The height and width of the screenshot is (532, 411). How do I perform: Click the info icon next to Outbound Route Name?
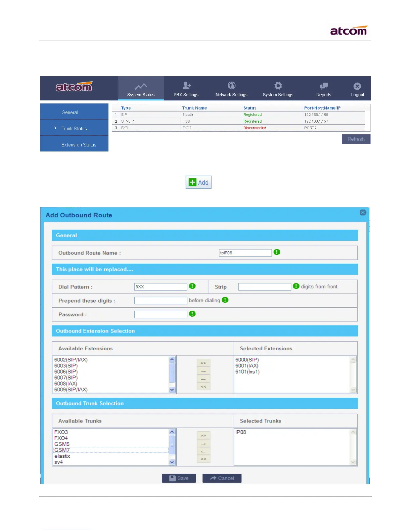pos(277,252)
